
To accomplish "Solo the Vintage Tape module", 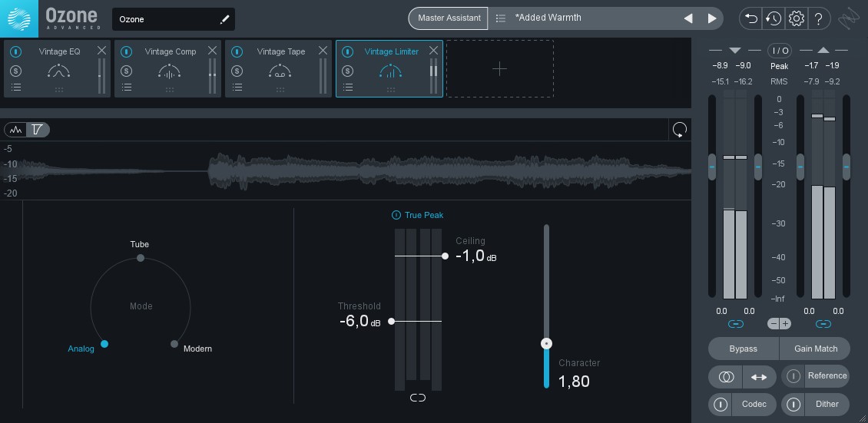I will (x=237, y=71).
